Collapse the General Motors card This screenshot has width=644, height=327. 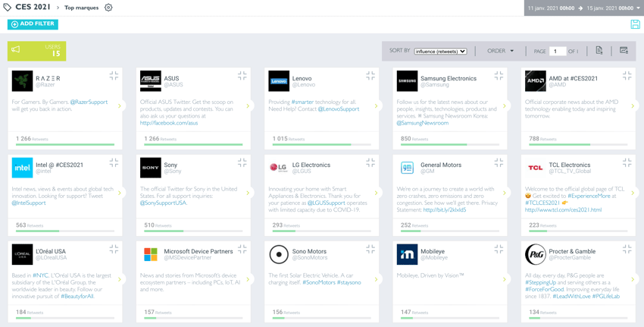[x=499, y=162]
